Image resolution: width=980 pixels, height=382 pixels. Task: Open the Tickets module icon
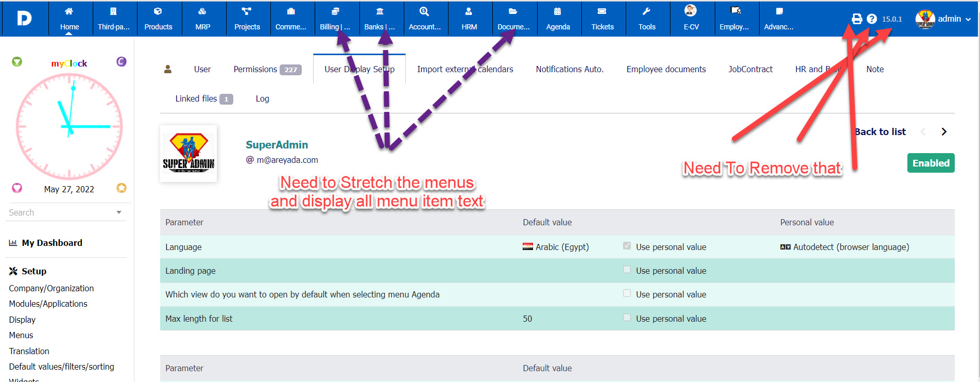602,12
